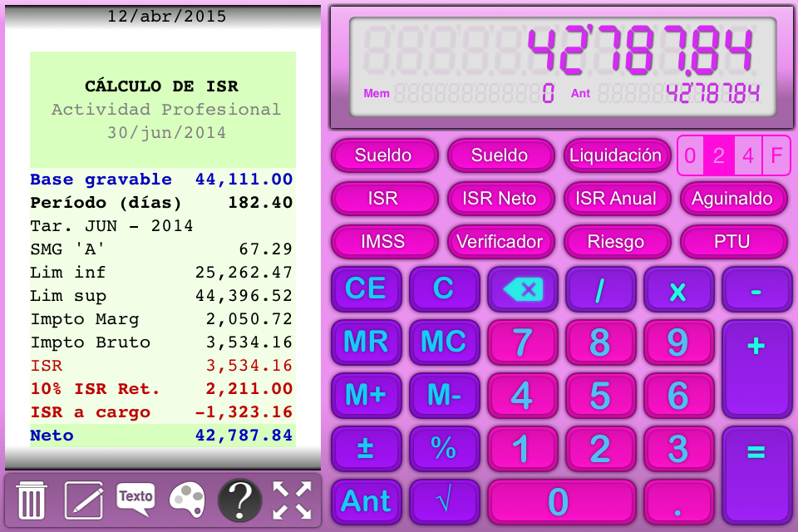
Task: Select the Período (días) 182.40 row
Action: click(x=162, y=203)
